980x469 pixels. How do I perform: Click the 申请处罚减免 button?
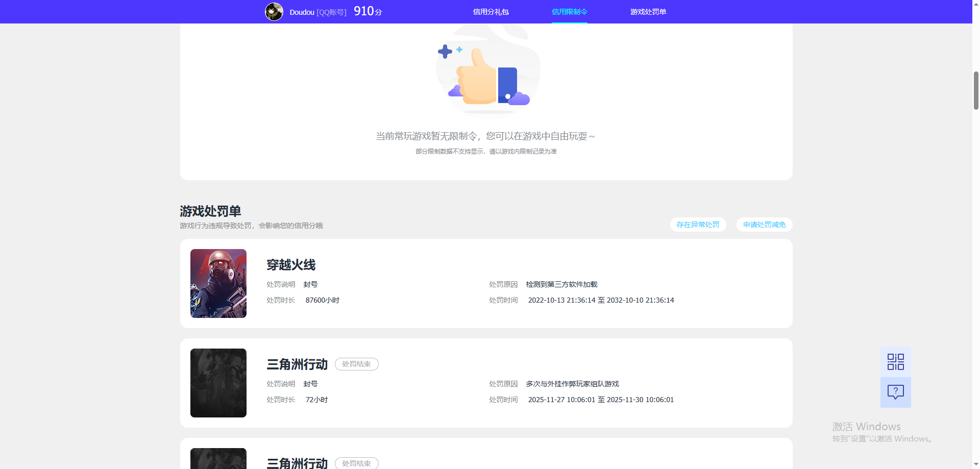coord(764,225)
